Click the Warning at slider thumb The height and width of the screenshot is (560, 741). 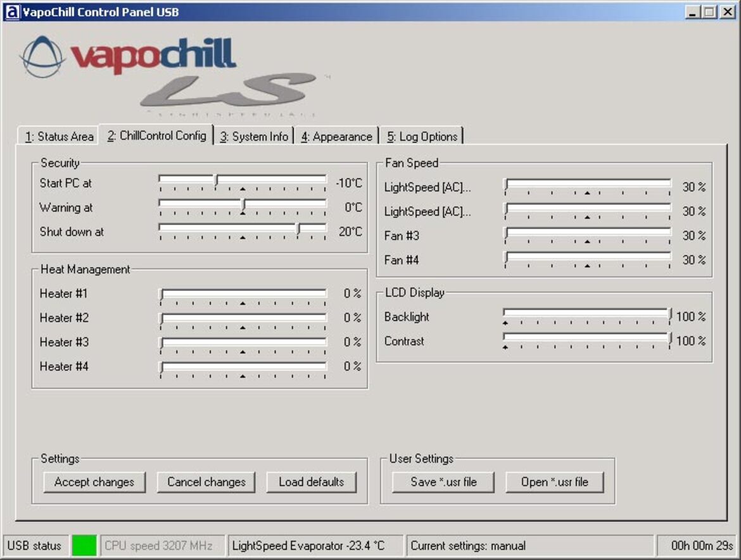[243, 206]
